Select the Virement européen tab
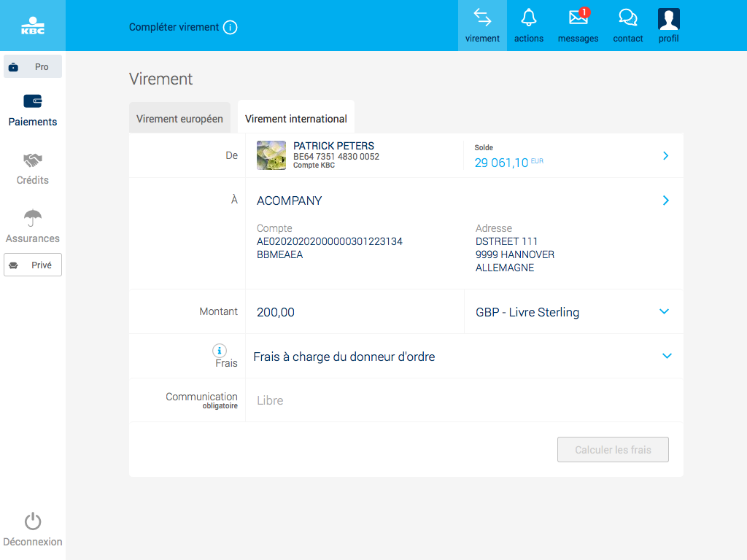Image resolution: width=747 pixels, height=560 pixels. 179,118
